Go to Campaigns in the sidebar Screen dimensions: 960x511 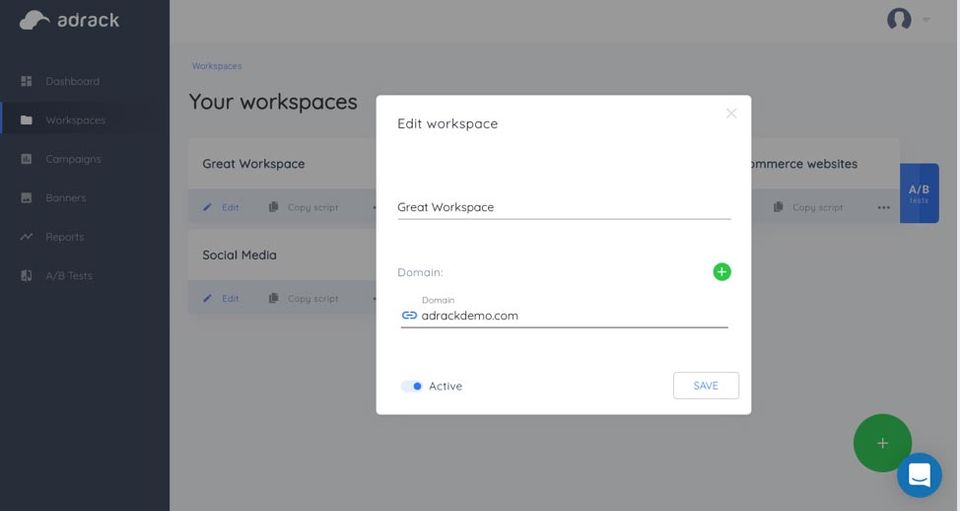[73, 159]
